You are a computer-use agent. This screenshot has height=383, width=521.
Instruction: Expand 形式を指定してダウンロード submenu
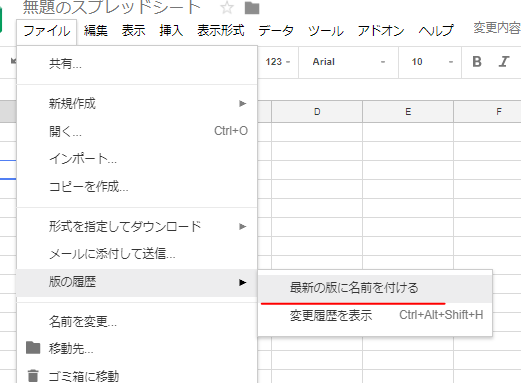click(137, 227)
